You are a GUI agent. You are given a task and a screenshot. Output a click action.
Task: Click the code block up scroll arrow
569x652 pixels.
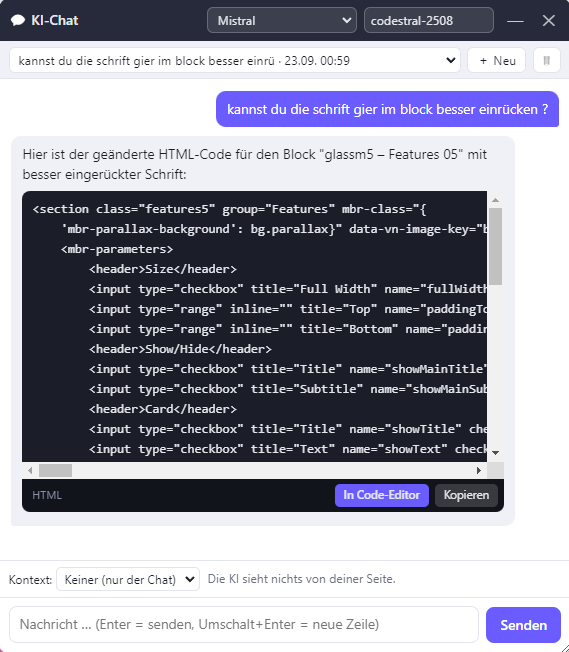495,200
